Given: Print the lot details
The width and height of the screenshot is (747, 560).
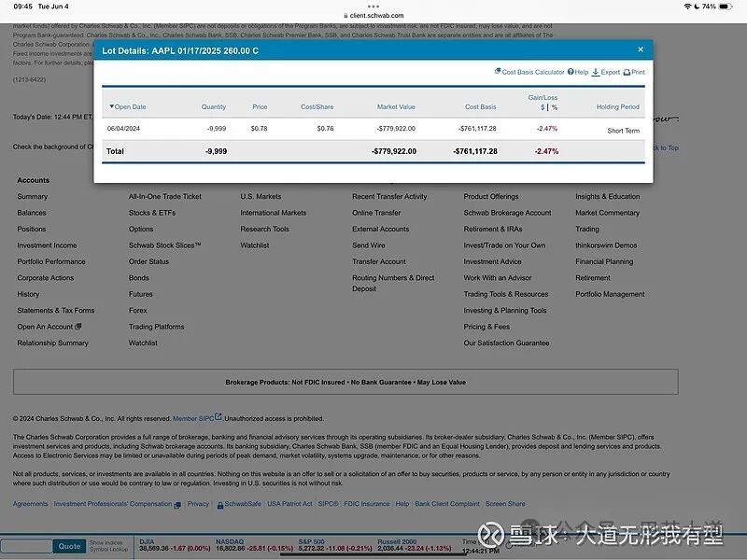Looking at the screenshot, I should (x=634, y=72).
